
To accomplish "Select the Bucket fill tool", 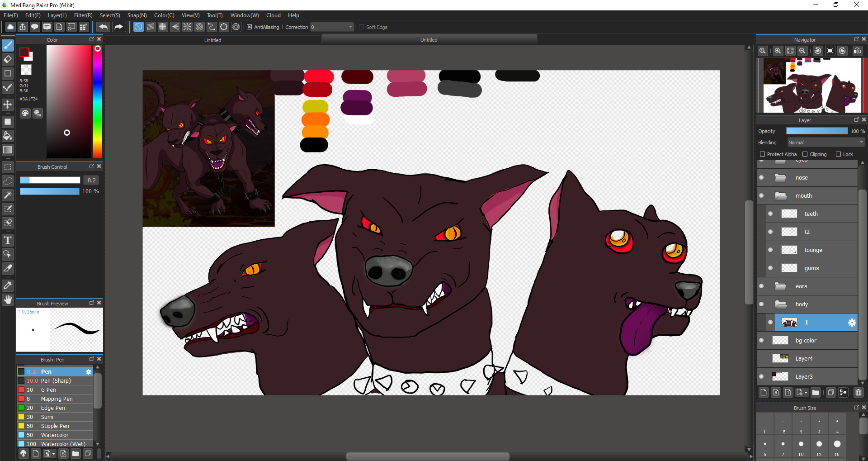I will (x=8, y=136).
